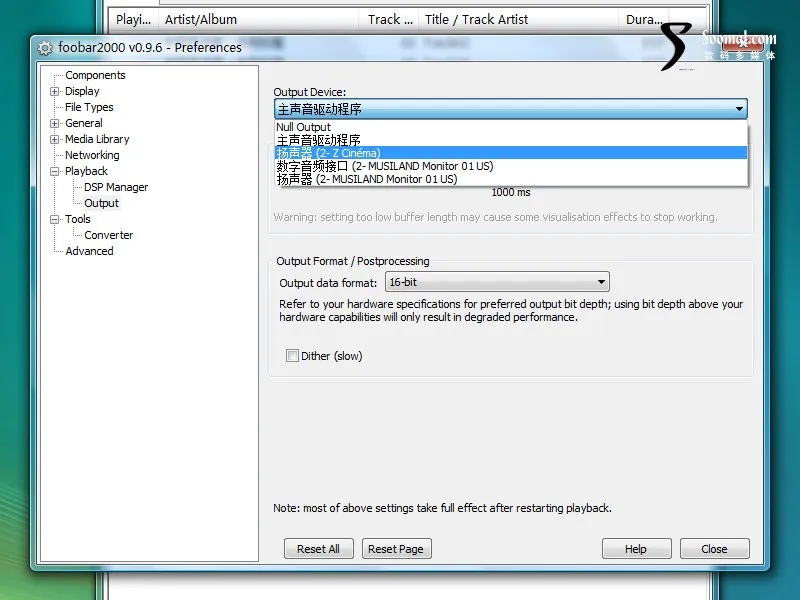Open Networking preferences page

point(92,155)
